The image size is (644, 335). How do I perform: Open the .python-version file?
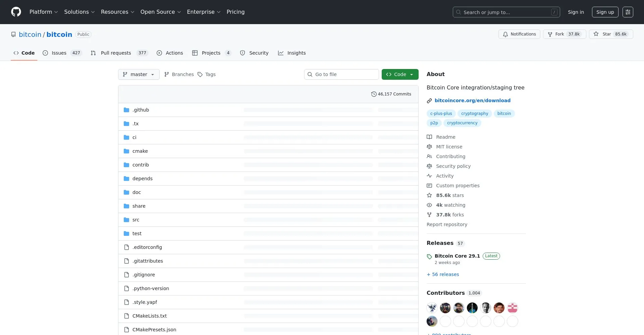151,288
